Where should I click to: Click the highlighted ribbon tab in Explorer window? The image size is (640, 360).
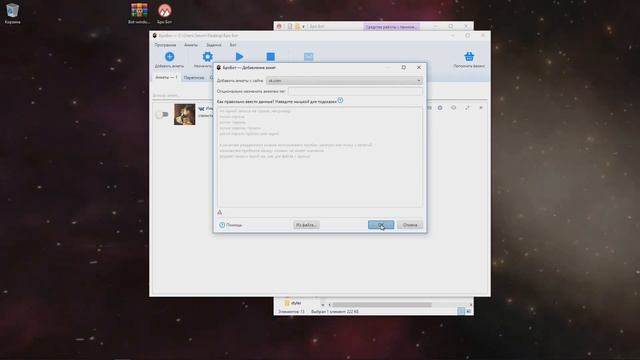391,27
